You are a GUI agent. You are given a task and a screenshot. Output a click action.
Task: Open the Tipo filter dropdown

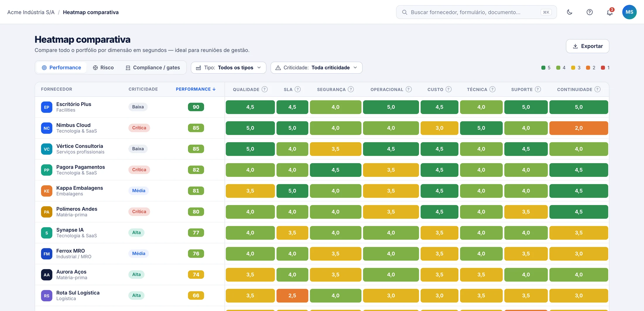pyautogui.click(x=228, y=68)
